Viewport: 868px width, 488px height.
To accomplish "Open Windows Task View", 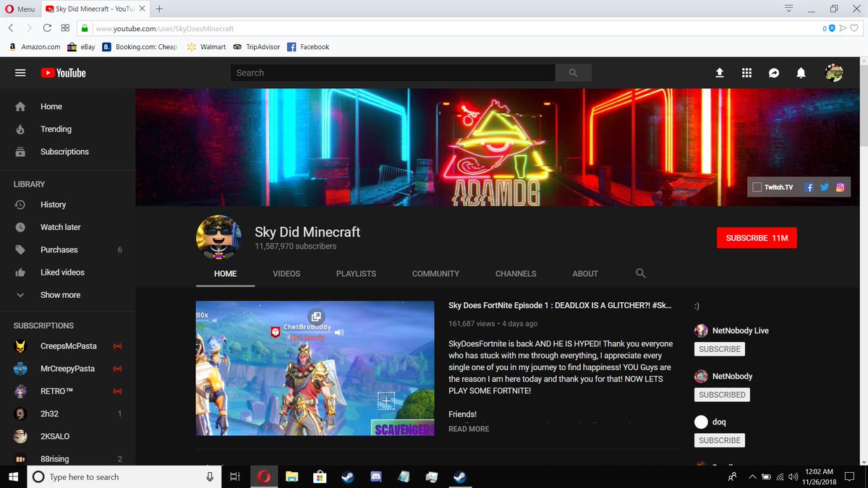I will point(234,477).
